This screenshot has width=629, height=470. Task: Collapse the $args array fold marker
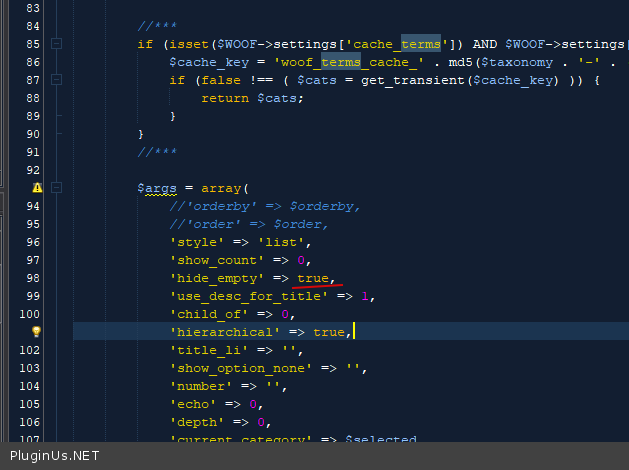click(x=57, y=188)
